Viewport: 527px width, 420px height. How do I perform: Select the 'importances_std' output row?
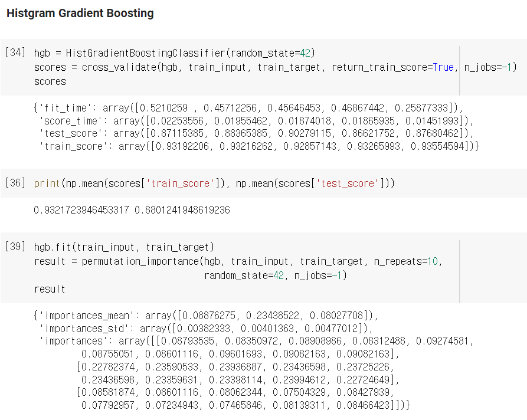[x=206, y=328]
